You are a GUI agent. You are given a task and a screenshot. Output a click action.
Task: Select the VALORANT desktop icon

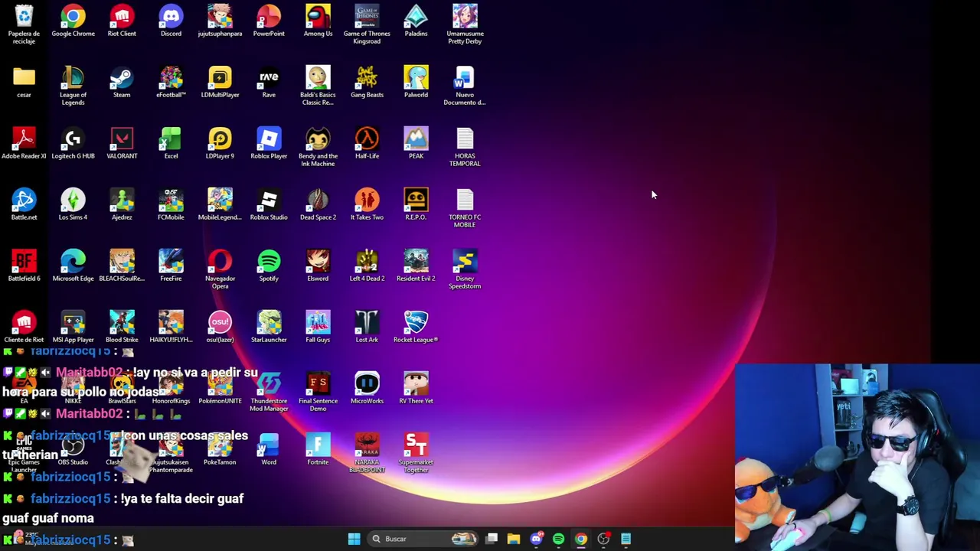pyautogui.click(x=122, y=143)
